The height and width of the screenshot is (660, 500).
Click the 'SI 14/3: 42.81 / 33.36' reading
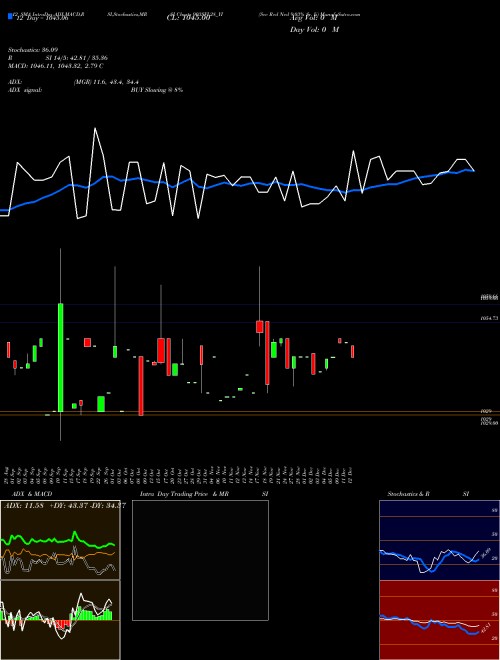pos(77,58)
